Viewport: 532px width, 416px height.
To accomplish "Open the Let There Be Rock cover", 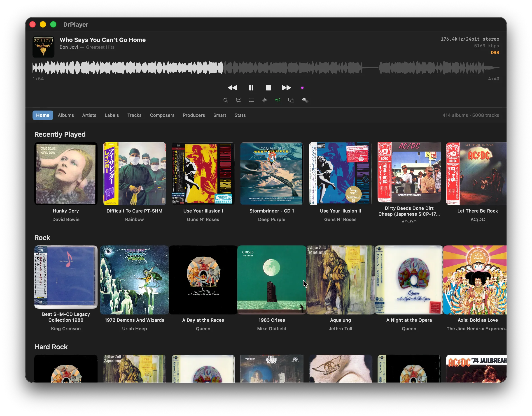I will pyautogui.click(x=476, y=173).
